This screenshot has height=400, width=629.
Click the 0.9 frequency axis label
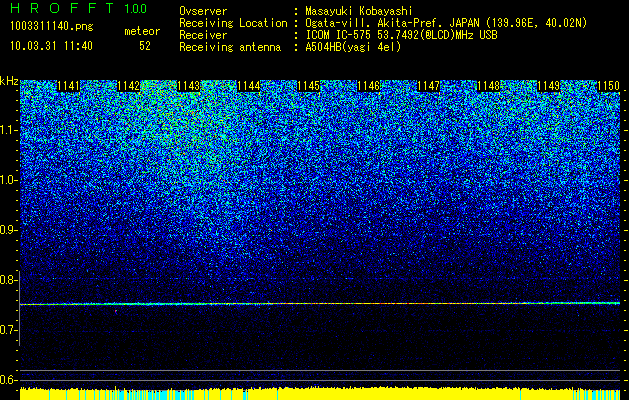(7, 230)
